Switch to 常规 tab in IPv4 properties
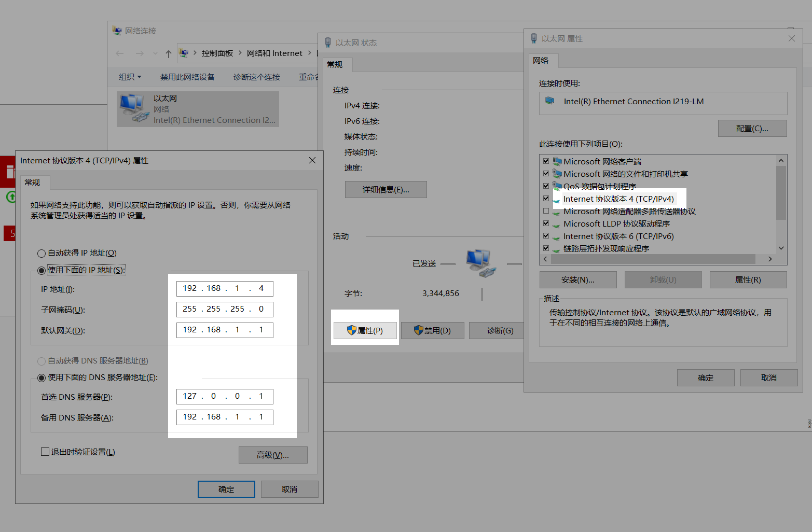The width and height of the screenshot is (812, 532). click(x=32, y=183)
